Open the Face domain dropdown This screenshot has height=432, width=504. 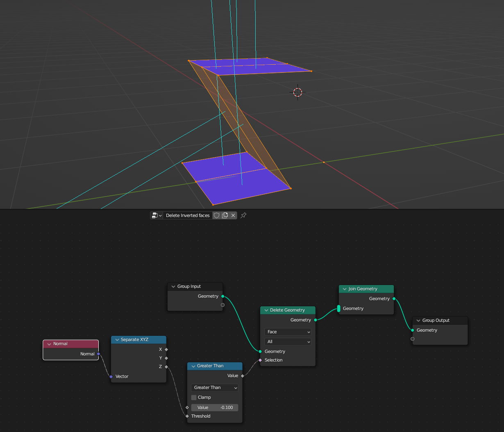(x=288, y=332)
